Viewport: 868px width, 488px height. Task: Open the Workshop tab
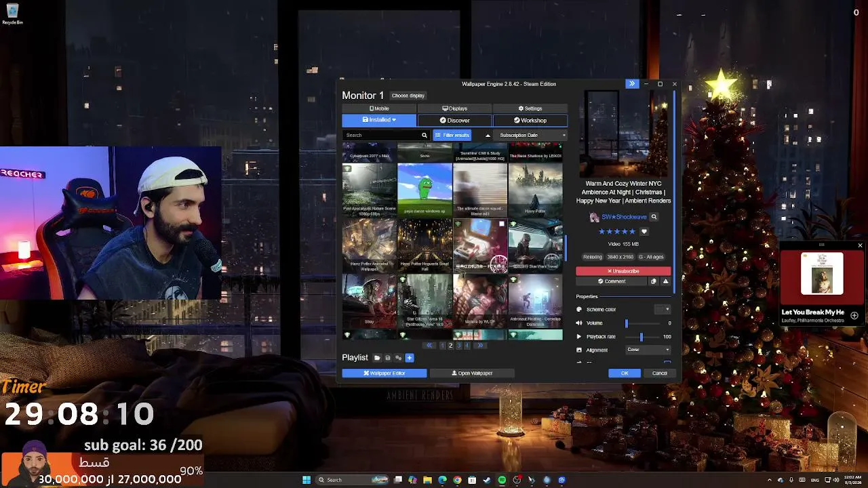(530, 121)
